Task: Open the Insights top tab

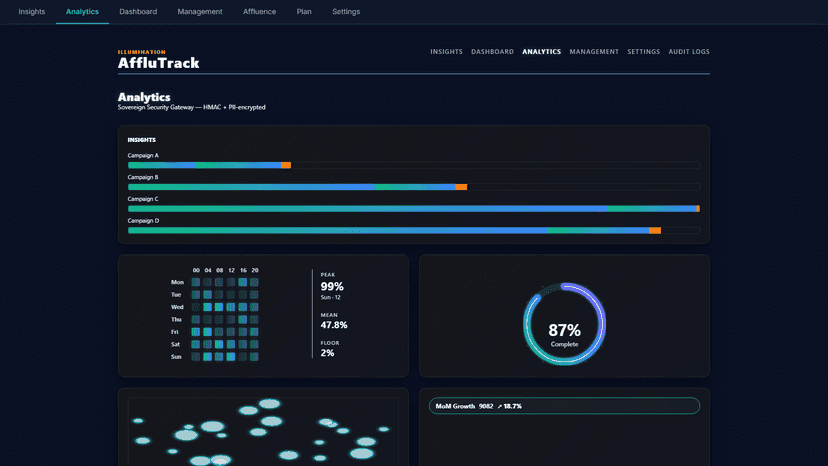Action: tap(32, 12)
